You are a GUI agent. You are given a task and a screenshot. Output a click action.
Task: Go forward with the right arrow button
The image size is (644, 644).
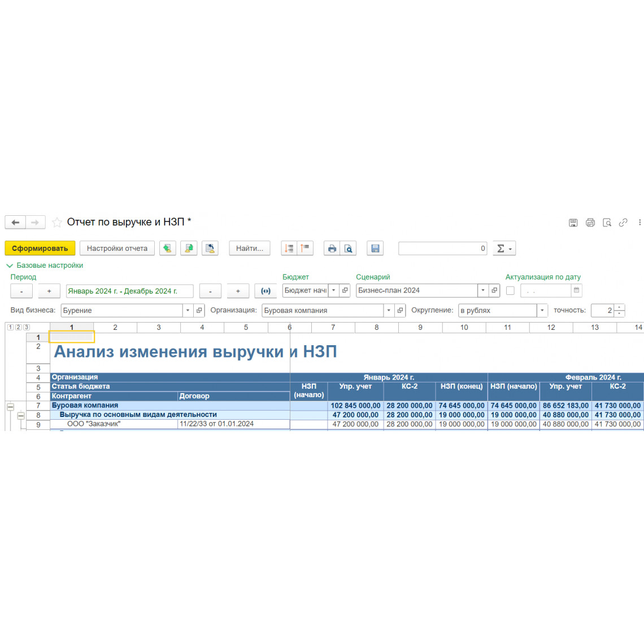click(x=36, y=222)
